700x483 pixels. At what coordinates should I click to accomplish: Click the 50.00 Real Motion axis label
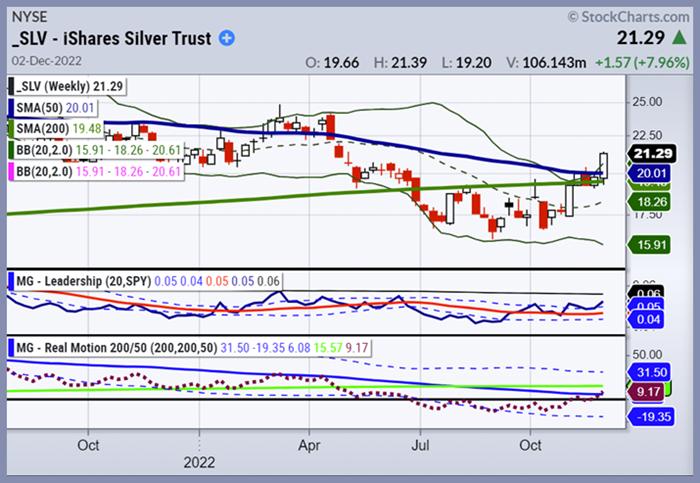pos(647,354)
